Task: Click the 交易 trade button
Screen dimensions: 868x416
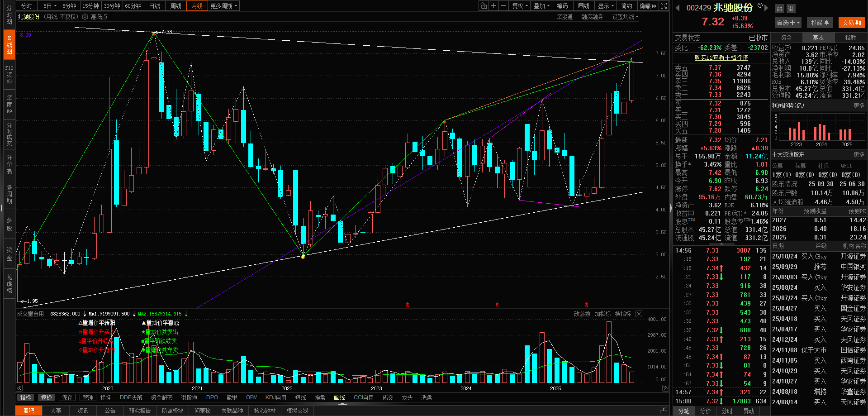Action: click(852, 23)
